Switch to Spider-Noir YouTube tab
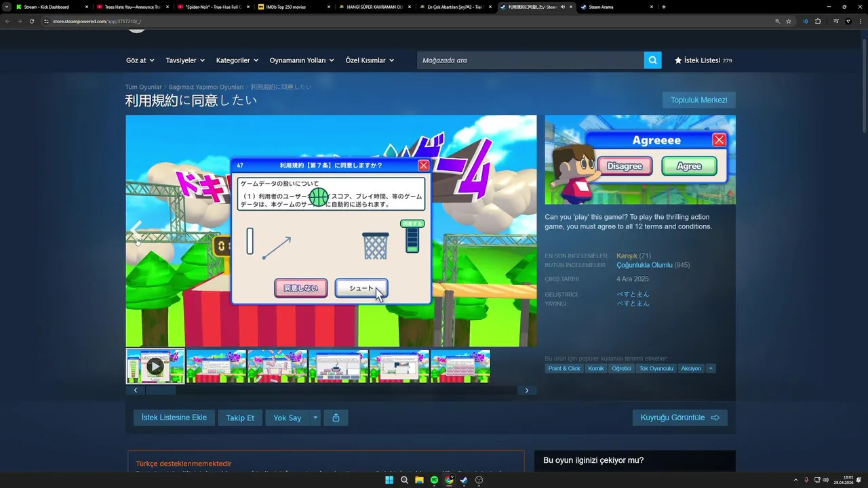The width and height of the screenshot is (868, 488). [214, 7]
